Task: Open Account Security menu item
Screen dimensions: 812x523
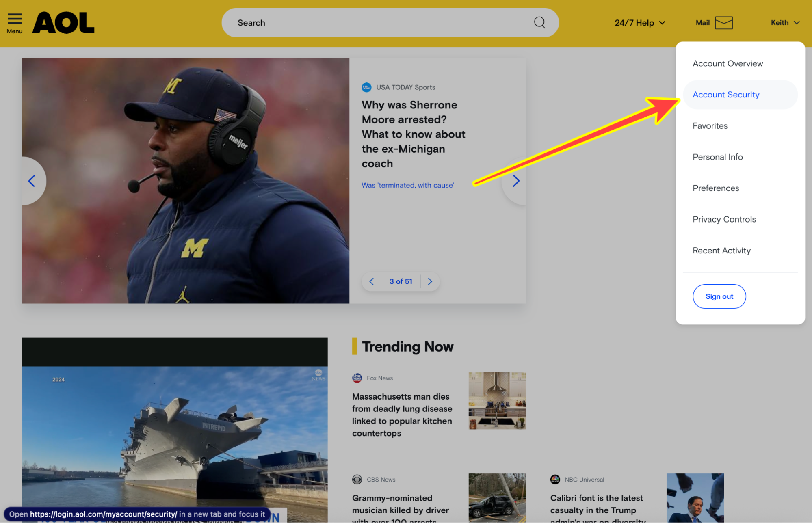Action: (x=725, y=95)
